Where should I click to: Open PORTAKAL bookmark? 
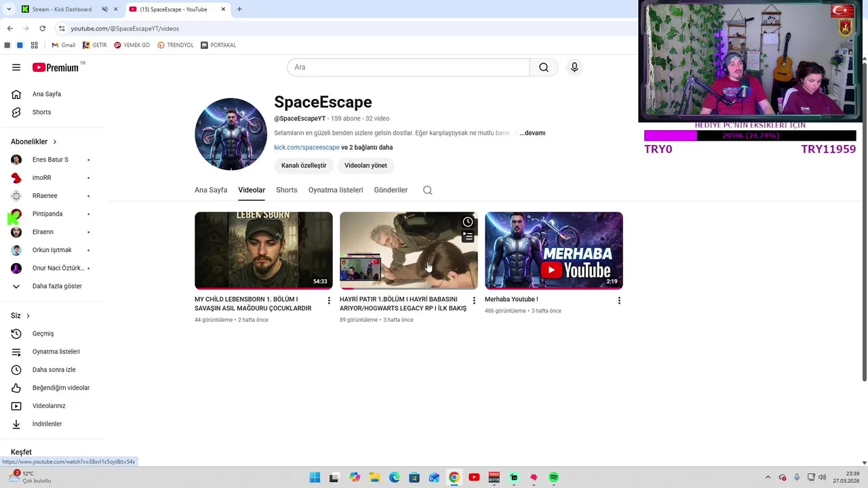pyautogui.click(x=218, y=45)
